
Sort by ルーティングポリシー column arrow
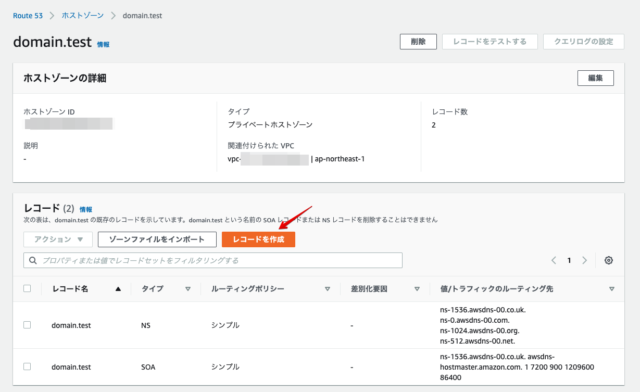click(x=327, y=289)
